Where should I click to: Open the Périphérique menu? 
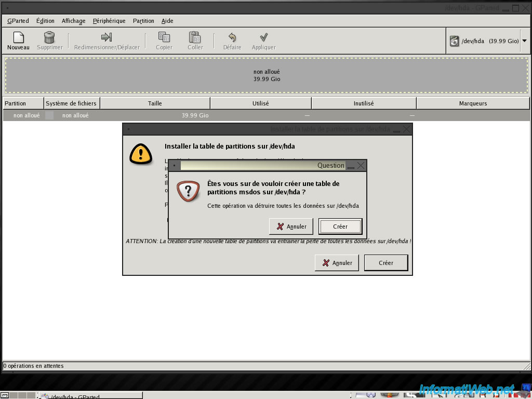109,21
